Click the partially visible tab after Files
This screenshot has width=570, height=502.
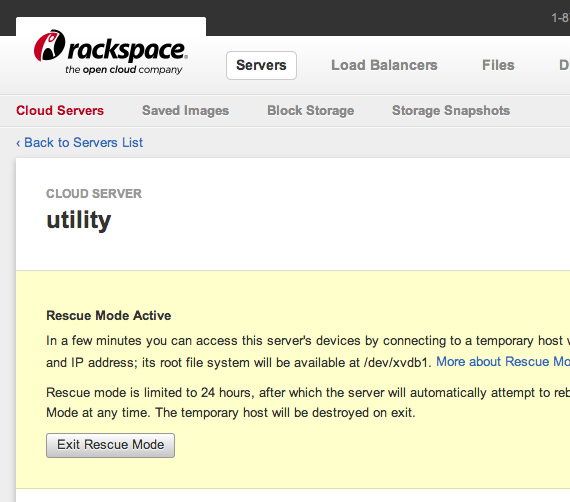point(564,65)
